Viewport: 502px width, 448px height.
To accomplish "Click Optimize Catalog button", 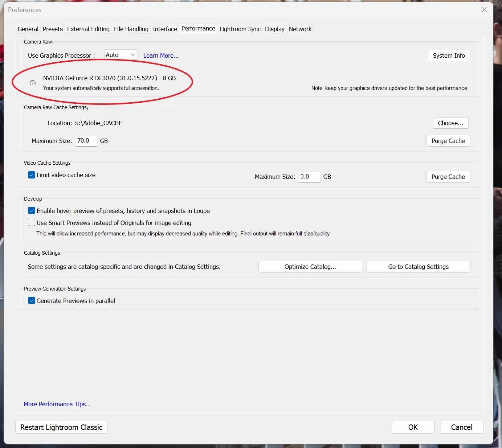I will click(x=310, y=267).
